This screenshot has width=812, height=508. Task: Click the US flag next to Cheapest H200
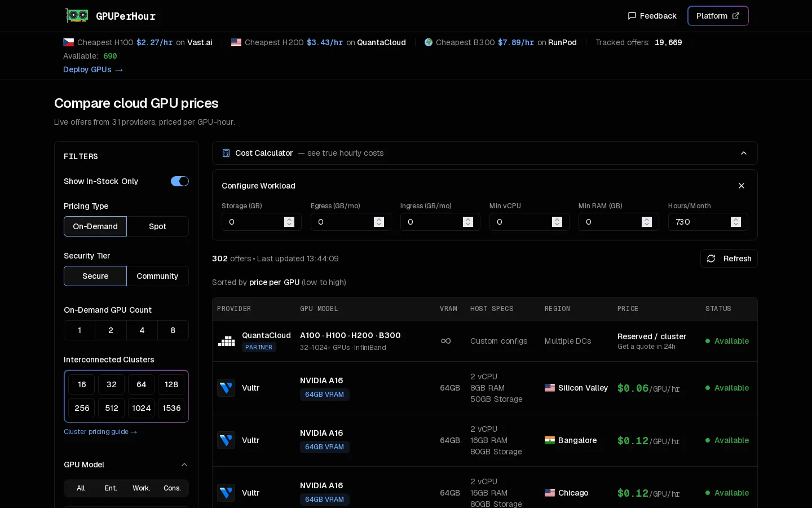236,42
